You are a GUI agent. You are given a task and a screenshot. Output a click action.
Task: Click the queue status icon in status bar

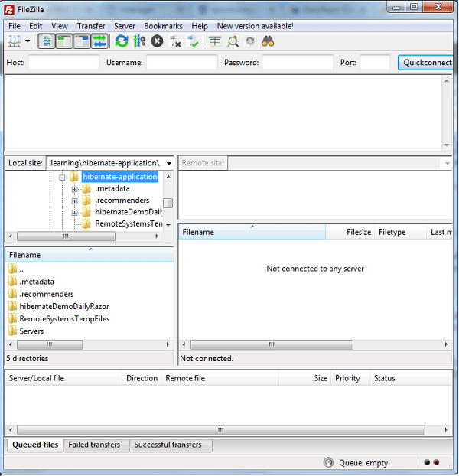328,462
